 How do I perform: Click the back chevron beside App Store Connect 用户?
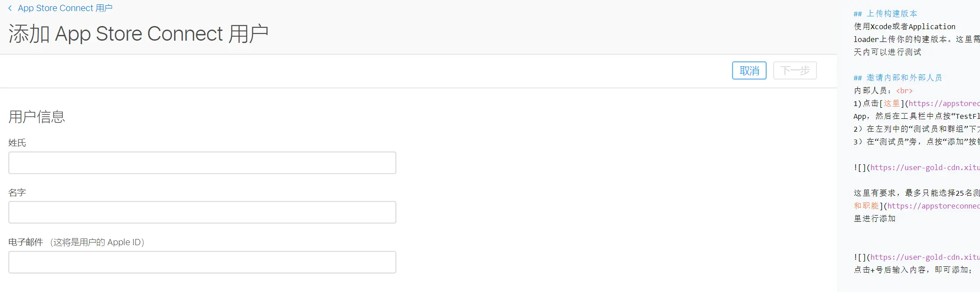[10, 8]
